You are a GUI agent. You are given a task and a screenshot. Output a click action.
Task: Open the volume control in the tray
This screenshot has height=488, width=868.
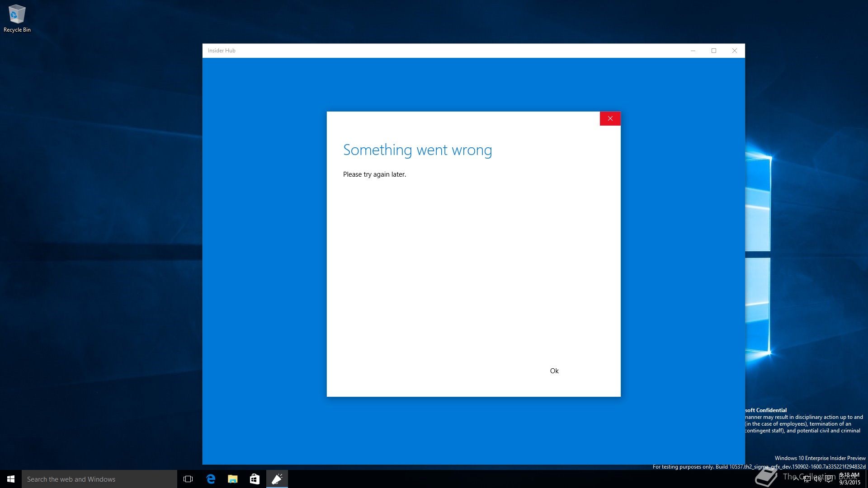click(817, 479)
